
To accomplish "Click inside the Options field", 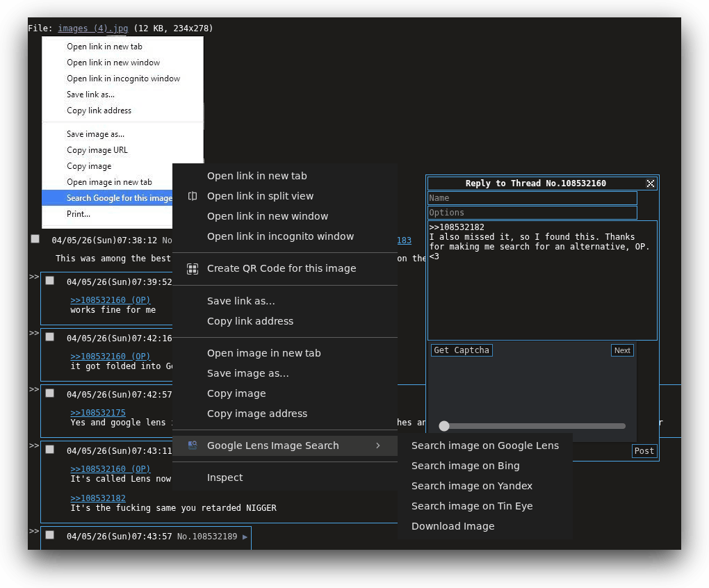I will tap(532, 213).
